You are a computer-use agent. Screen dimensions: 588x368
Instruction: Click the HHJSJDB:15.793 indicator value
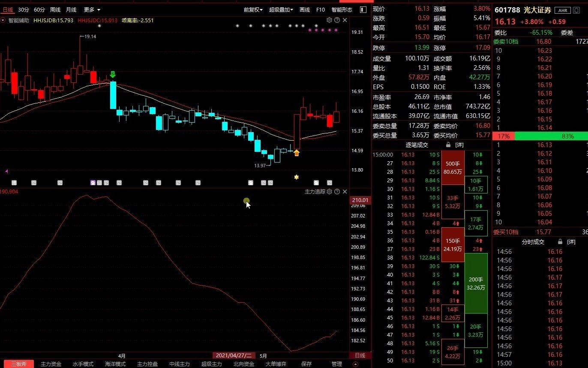[53, 20]
